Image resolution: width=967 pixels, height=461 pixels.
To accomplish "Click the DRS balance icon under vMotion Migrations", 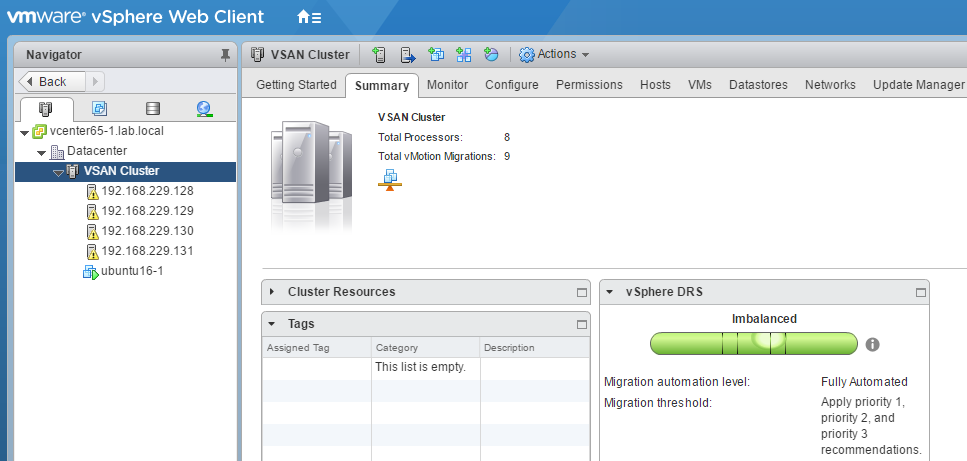I will coord(390,179).
